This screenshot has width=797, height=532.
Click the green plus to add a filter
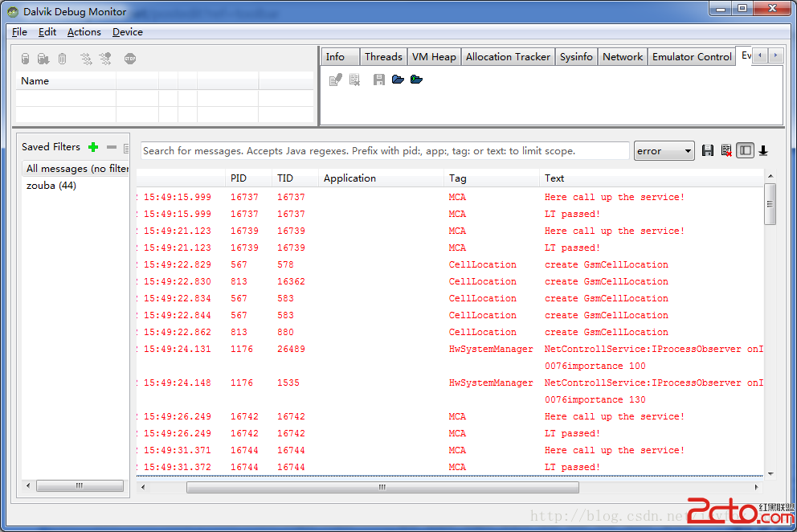93,147
